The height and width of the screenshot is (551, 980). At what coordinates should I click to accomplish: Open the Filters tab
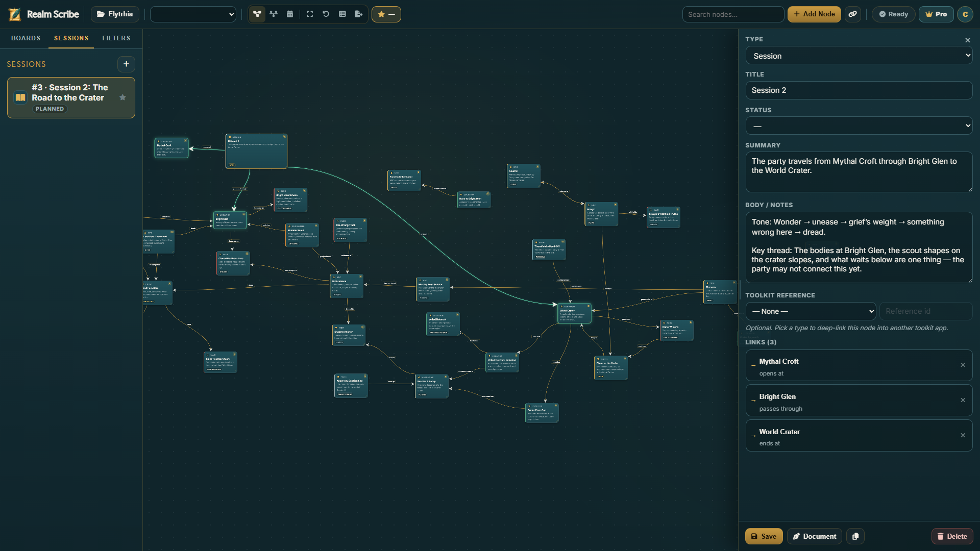point(116,38)
